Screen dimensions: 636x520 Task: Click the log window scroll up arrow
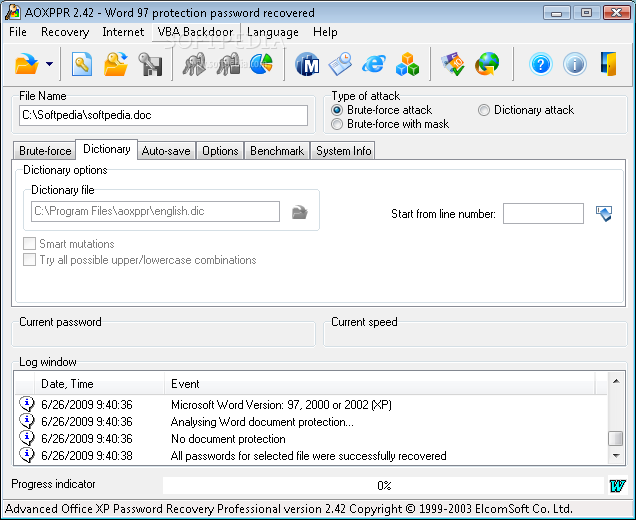616,381
